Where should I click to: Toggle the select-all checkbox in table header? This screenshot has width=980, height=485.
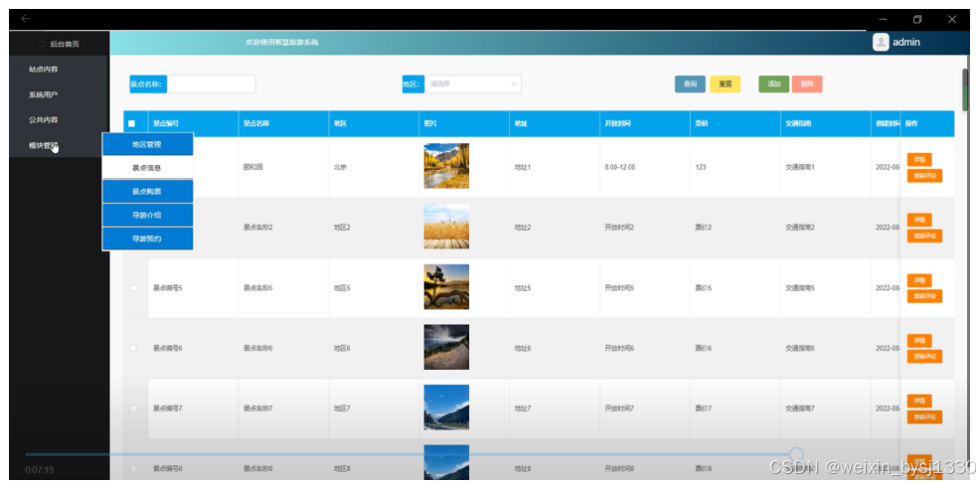(x=132, y=124)
